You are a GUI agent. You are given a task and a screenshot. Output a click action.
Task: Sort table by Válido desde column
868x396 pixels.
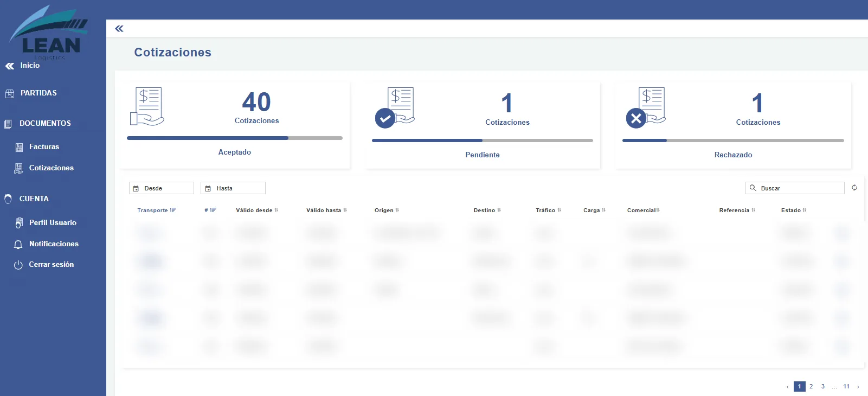coord(257,210)
